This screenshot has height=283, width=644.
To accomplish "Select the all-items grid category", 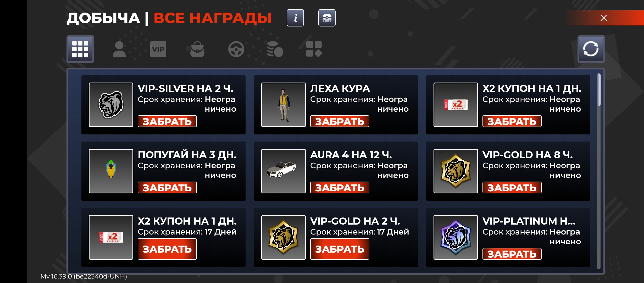I will [80, 49].
